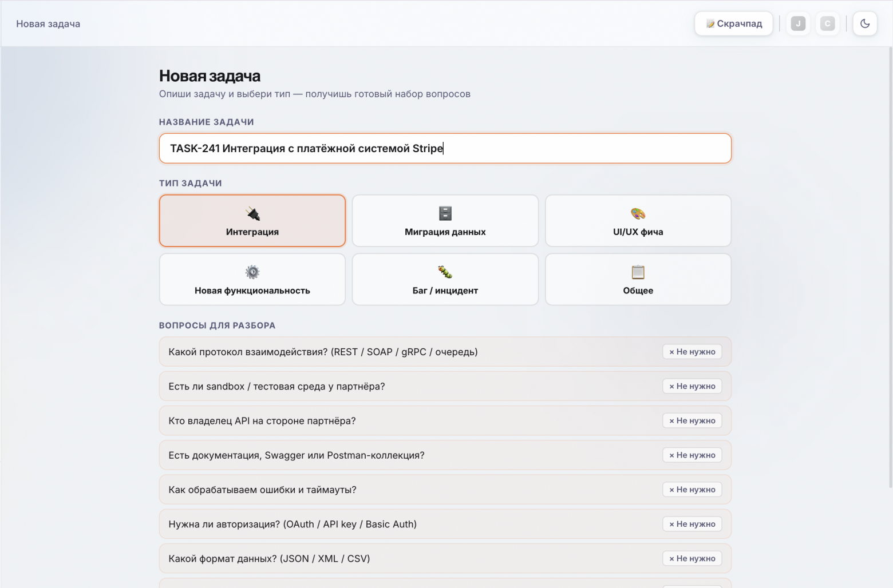The width and height of the screenshot is (893, 588).
Task: Click the C user avatar
Action: click(827, 23)
